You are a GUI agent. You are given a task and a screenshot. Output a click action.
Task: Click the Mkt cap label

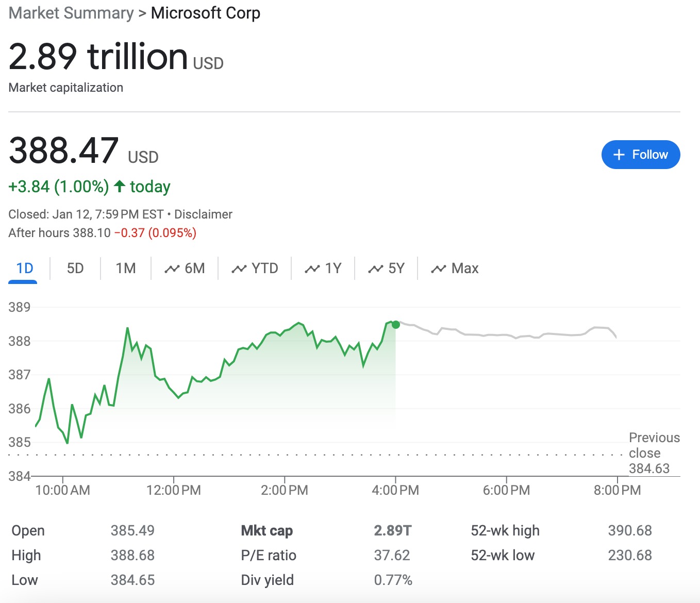[267, 530]
